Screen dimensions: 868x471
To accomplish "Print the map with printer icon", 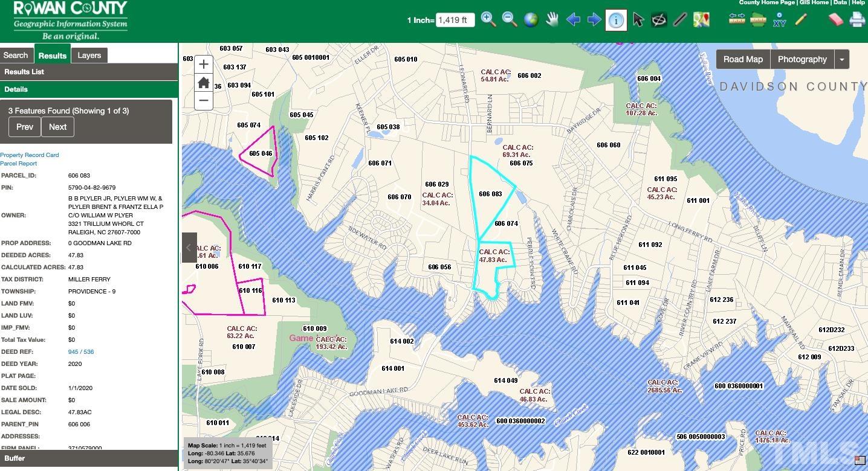I will tap(857, 19).
